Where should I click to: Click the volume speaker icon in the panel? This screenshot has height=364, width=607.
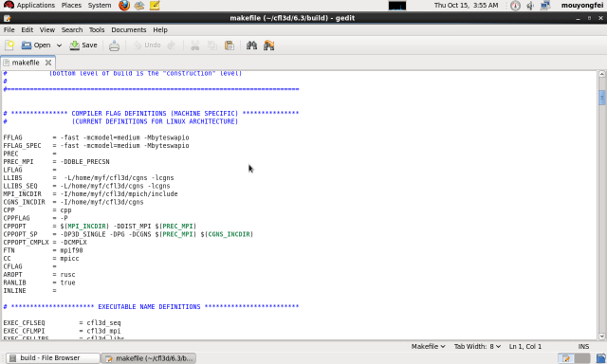coord(530,6)
